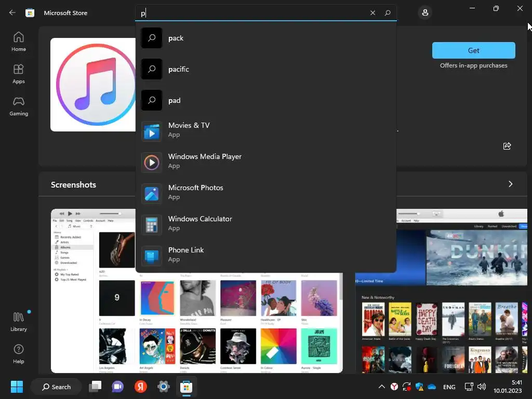Expand Screenshots section with chevron

click(510, 184)
